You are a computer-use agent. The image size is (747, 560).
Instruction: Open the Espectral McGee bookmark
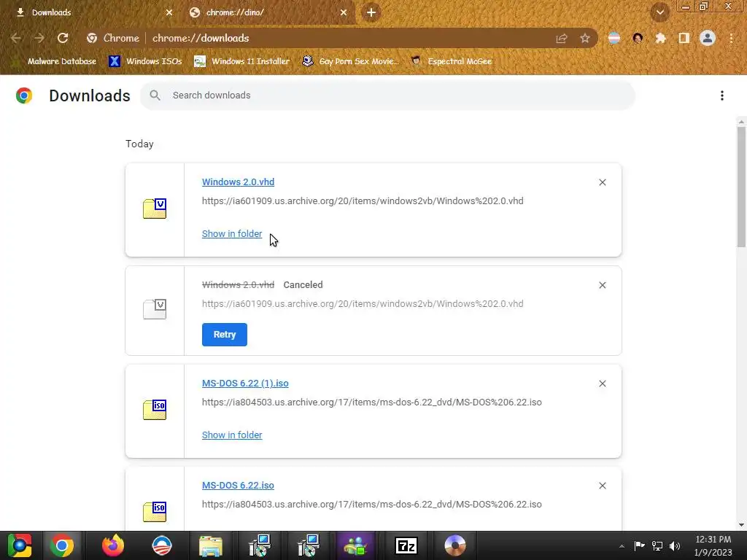[451, 61]
